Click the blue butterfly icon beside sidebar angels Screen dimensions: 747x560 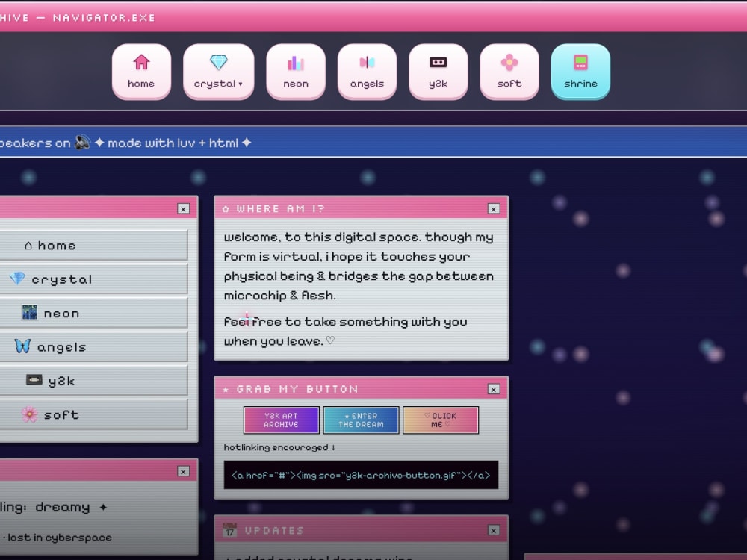(x=22, y=346)
